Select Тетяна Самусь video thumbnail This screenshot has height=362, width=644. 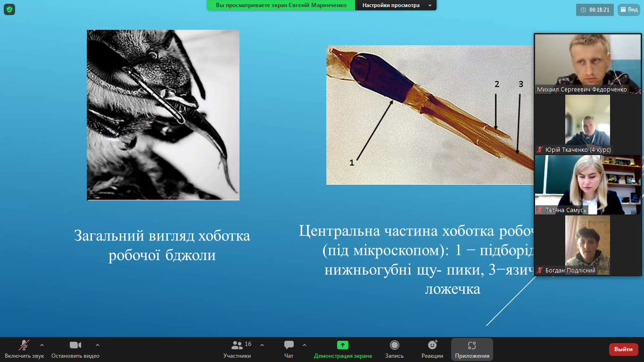[587, 185]
